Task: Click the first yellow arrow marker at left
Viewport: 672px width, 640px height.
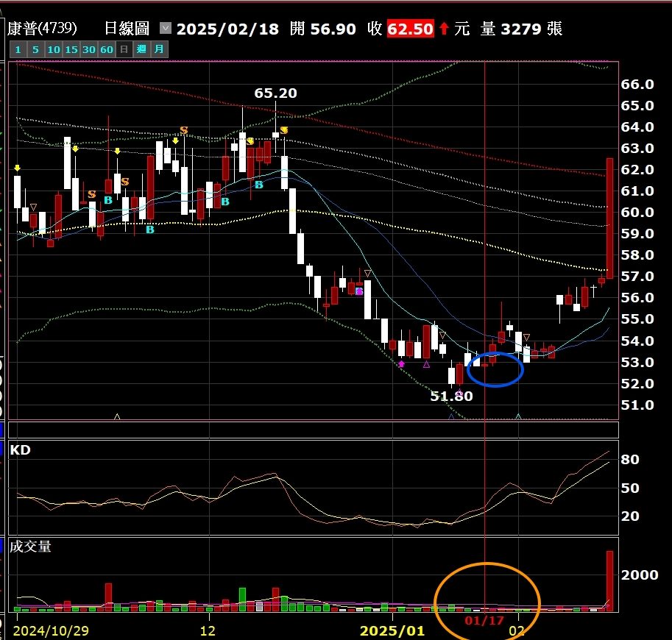Action: (x=17, y=168)
